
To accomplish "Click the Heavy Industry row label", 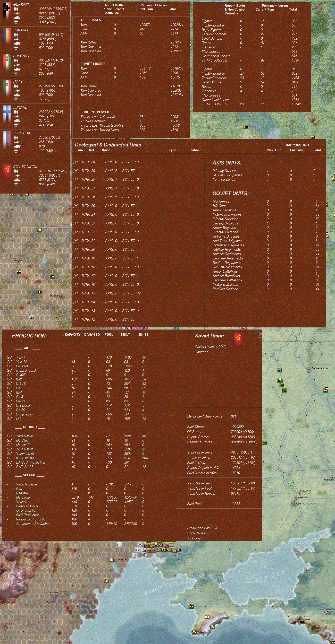I will 27,506.
